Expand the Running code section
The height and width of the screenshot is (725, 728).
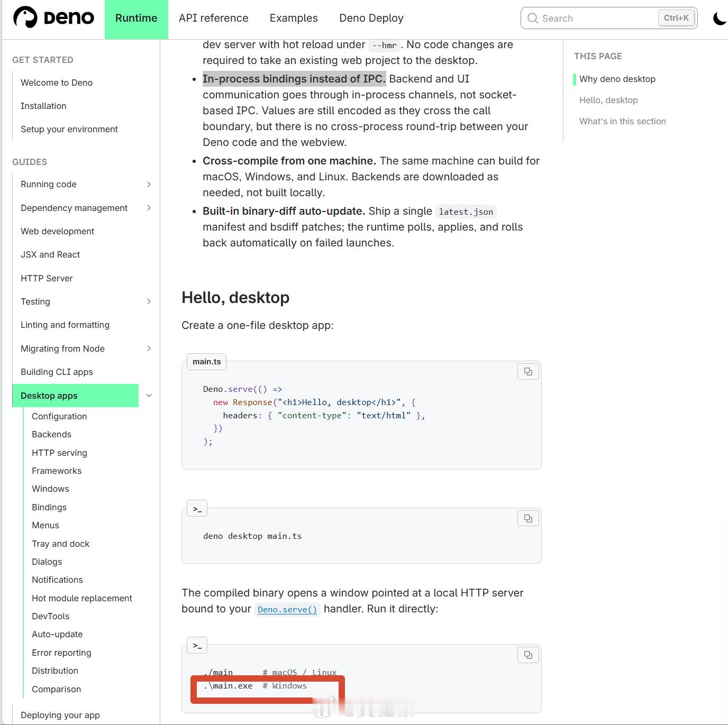click(x=149, y=185)
